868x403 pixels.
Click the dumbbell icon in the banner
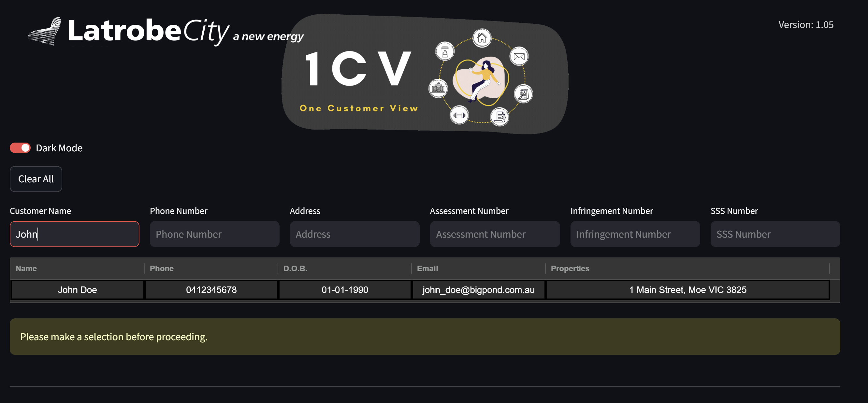coord(459,115)
